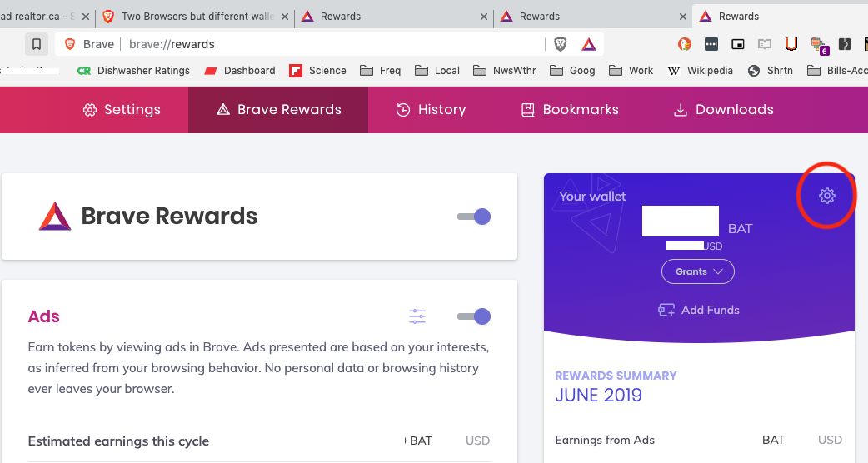Expand the NwsWthr bookmarks folder
This screenshot has height=463, width=868.
point(505,70)
